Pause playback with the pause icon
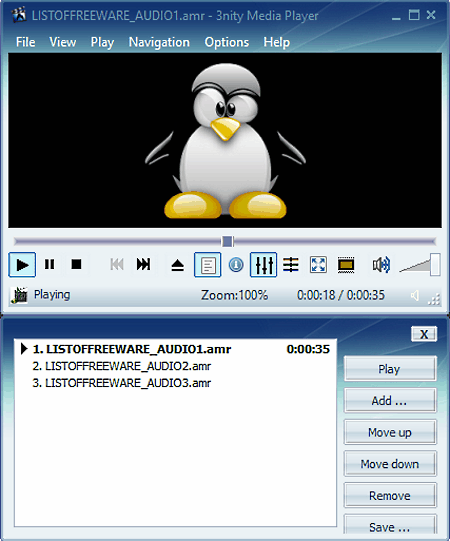 [x=49, y=265]
